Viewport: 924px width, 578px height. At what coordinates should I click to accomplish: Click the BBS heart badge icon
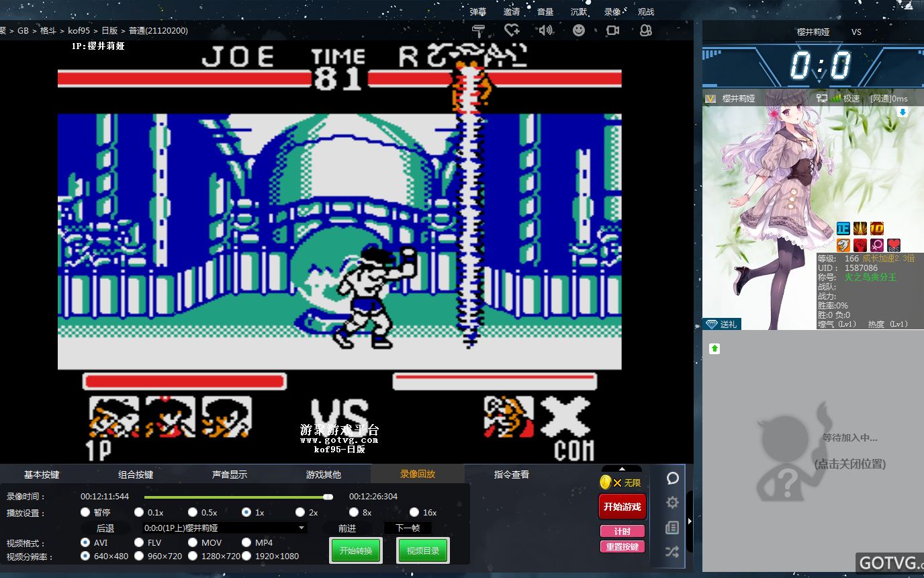click(894, 245)
